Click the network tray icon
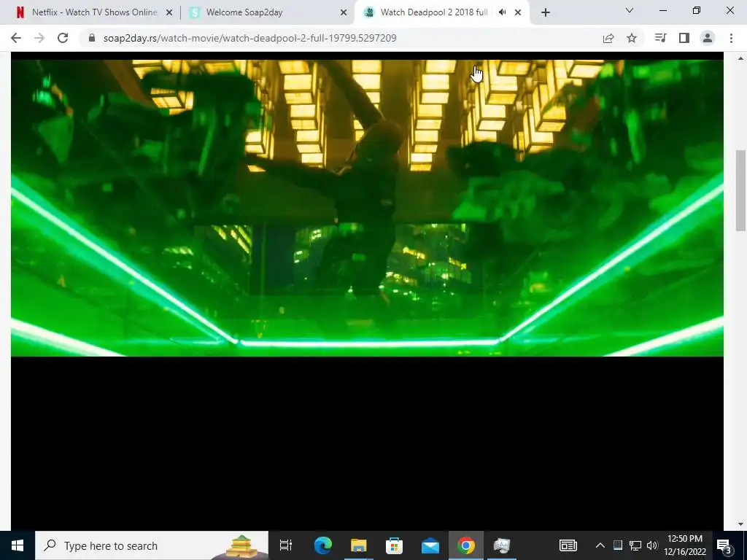 pos(635,545)
